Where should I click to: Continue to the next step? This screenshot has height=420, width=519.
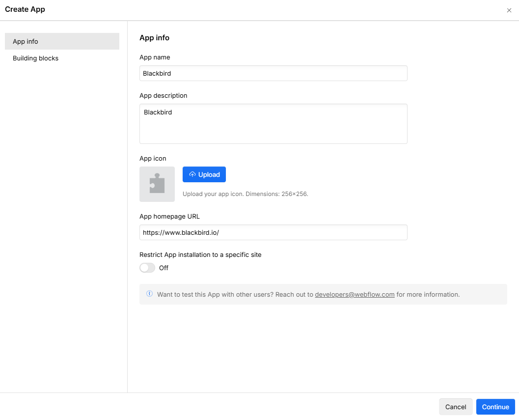coord(495,407)
